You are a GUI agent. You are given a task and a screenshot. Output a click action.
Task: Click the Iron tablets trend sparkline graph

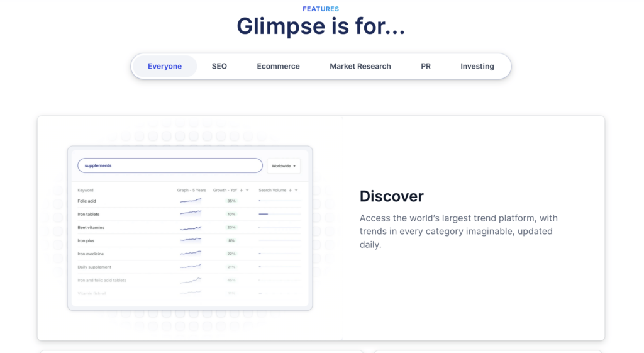[x=191, y=214]
